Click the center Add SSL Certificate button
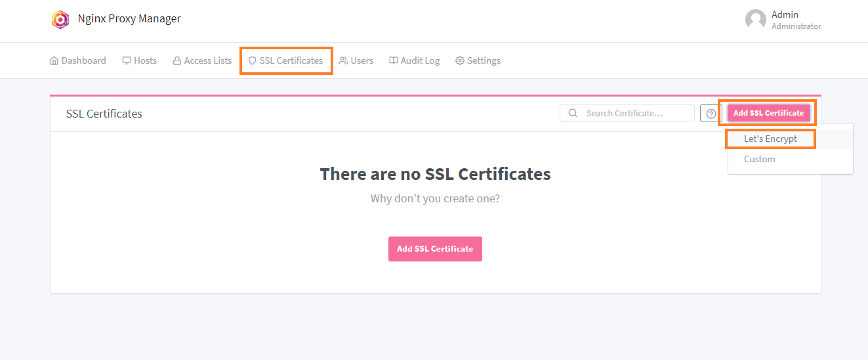 point(435,249)
